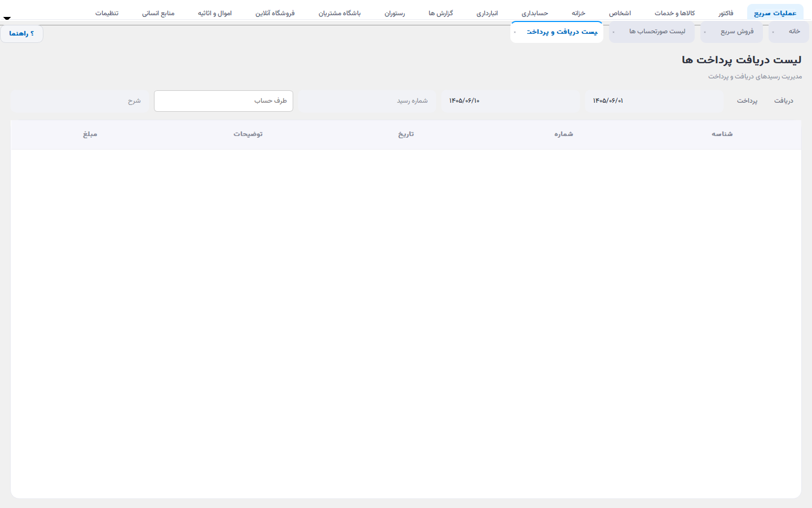
Task: Sort by the شناسه column header
Action: (x=722, y=134)
